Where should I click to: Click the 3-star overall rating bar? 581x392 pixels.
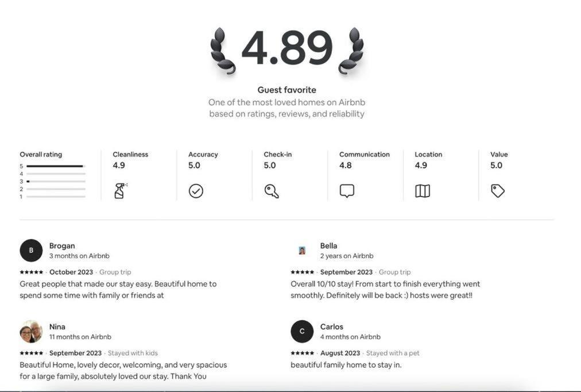[56, 181]
